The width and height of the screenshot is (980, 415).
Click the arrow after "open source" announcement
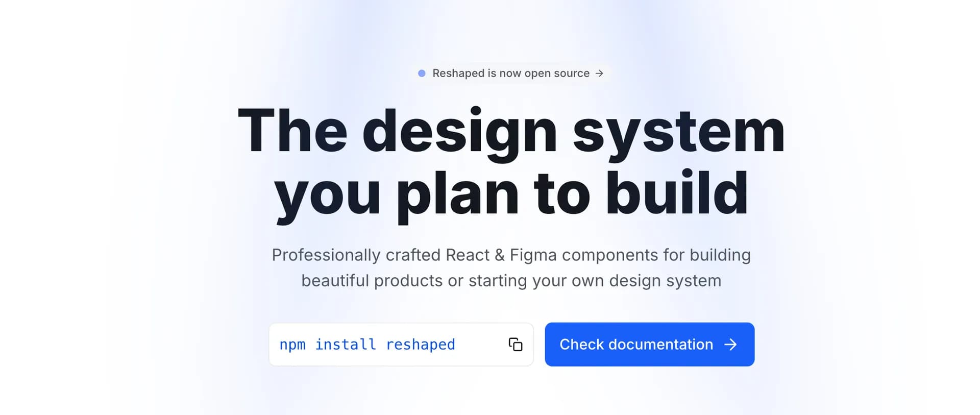(x=599, y=74)
